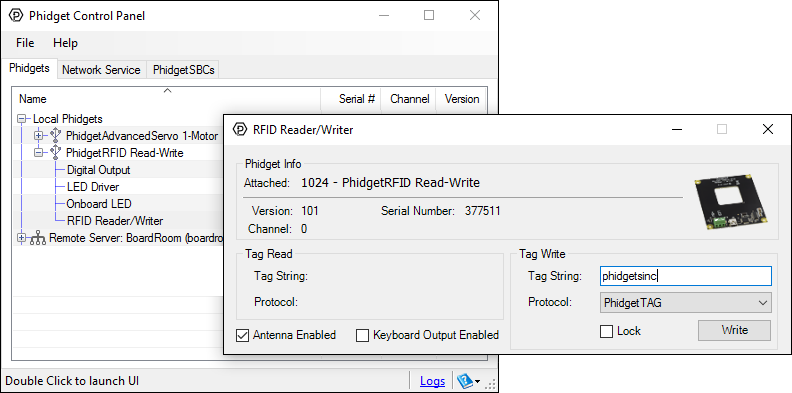
Task: Select the RFID Reader/Writer tree item
Action: [x=115, y=221]
